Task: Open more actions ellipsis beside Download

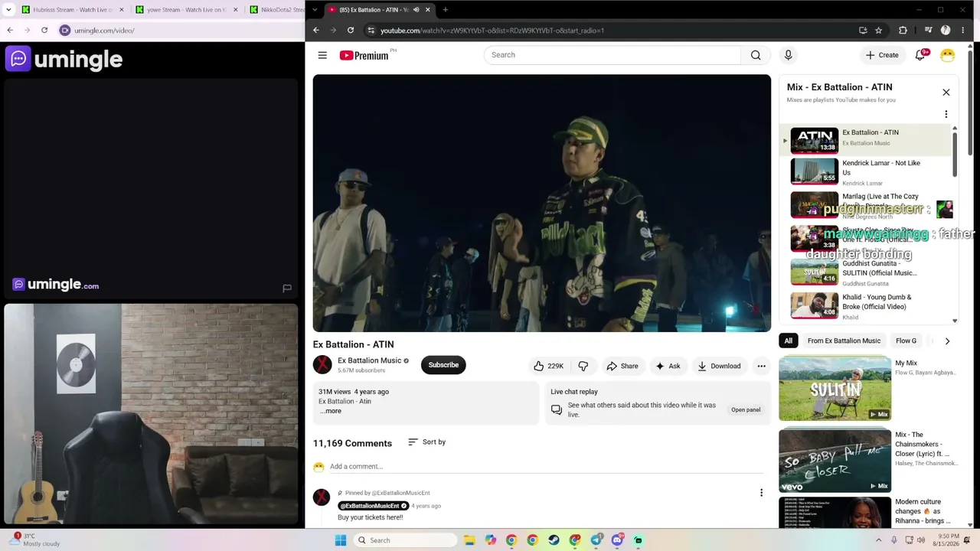Action: [761, 366]
